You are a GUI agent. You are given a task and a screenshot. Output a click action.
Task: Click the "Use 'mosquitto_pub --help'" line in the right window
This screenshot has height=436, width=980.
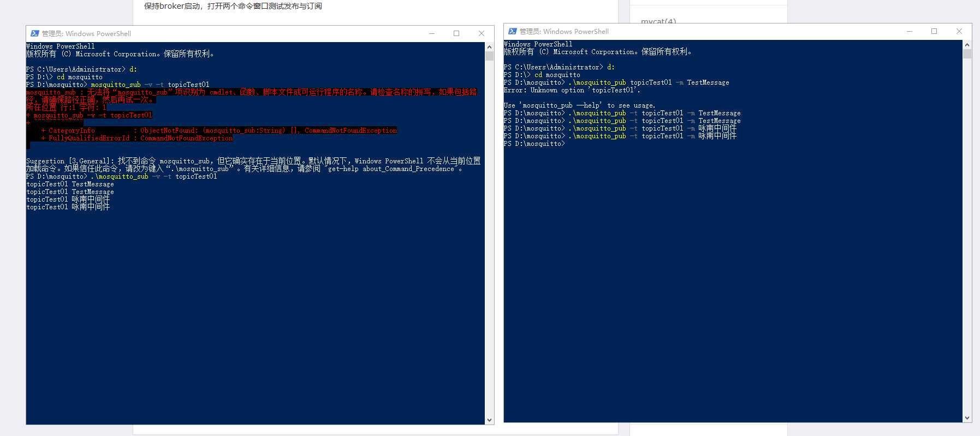(x=579, y=105)
